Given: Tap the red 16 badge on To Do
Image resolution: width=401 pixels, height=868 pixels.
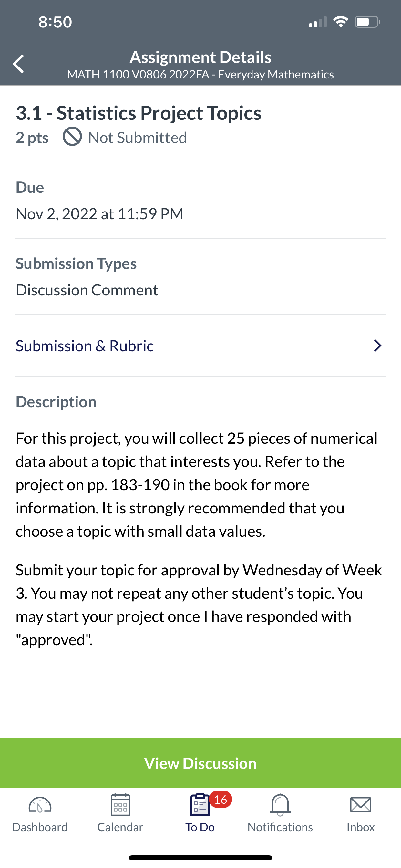Looking at the screenshot, I should pos(221,799).
